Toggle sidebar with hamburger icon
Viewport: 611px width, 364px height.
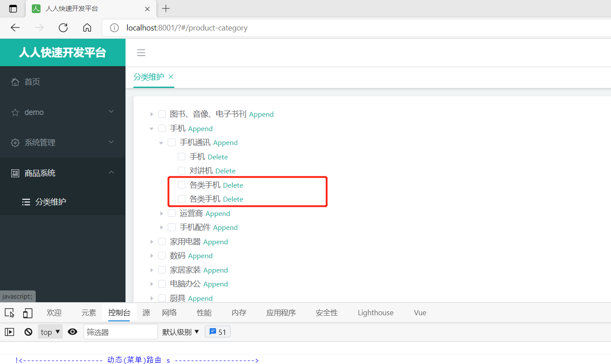coord(141,53)
